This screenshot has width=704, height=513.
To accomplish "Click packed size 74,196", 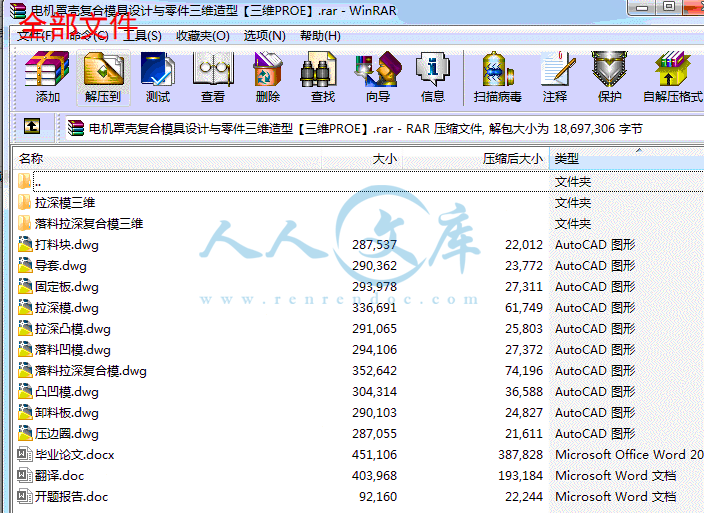I will (524, 371).
